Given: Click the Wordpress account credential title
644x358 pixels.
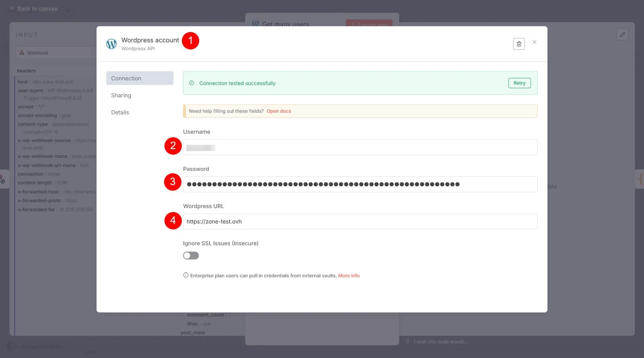Looking at the screenshot, I should (x=150, y=40).
